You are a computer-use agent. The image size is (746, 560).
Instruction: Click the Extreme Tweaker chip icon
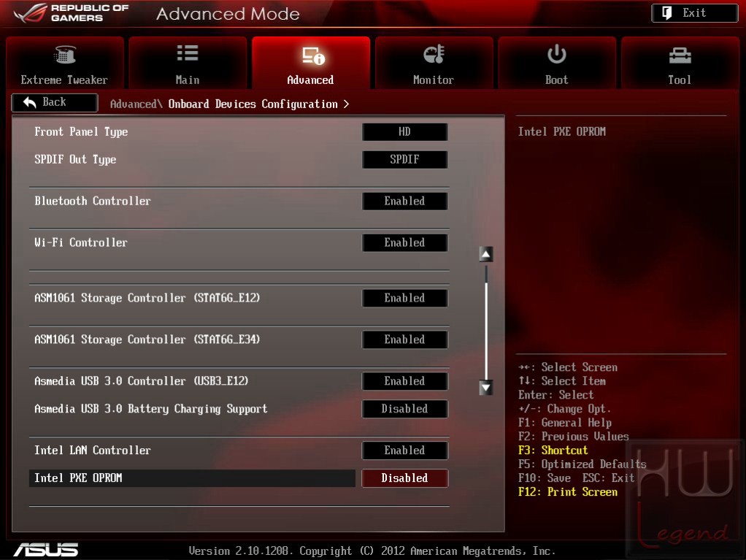[65, 55]
